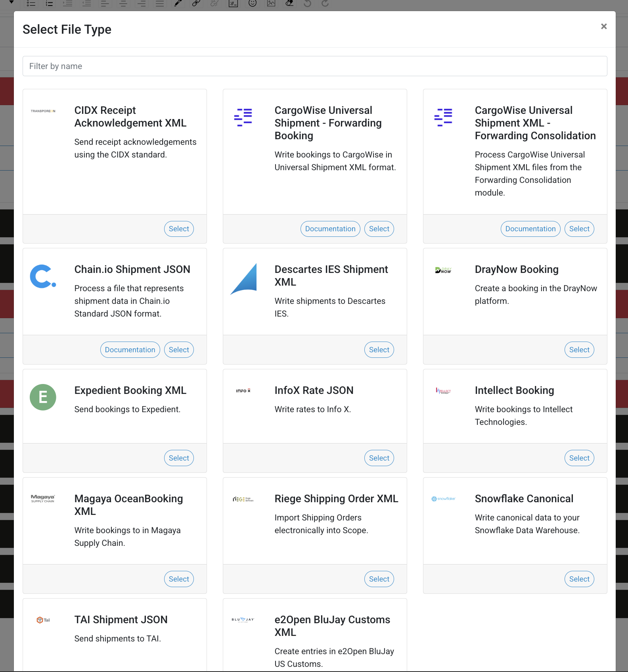
Task: Click the CargoWise logo on Forwarding Consolidation card
Action: point(443,117)
